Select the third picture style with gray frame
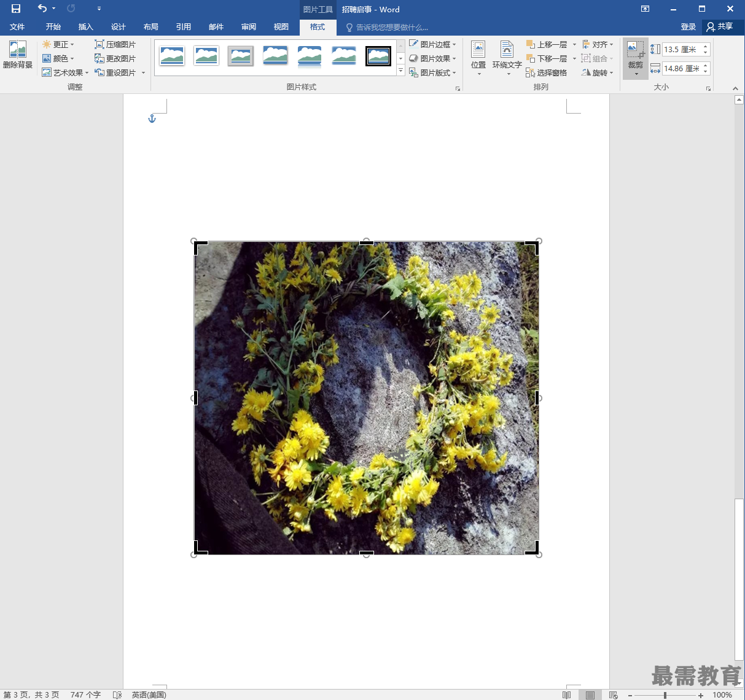745x700 pixels. [x=241, y=56]
